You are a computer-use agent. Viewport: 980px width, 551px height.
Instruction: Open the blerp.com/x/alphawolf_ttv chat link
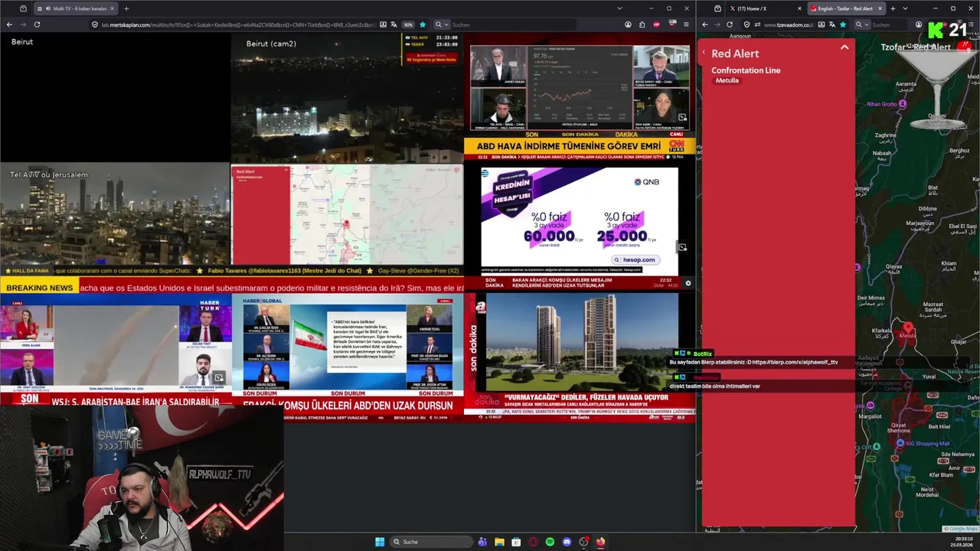coord(795,362)
